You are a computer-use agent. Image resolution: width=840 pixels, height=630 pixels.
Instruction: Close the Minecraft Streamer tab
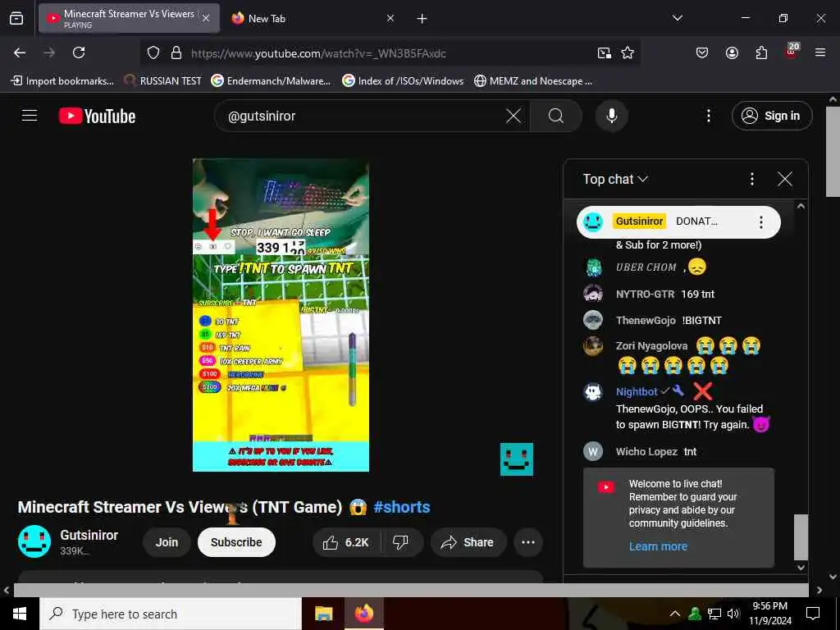[x=206, y=18]
